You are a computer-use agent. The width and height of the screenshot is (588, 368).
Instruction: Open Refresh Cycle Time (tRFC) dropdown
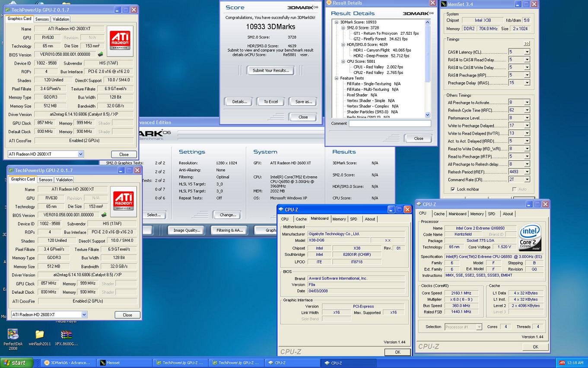527,110
